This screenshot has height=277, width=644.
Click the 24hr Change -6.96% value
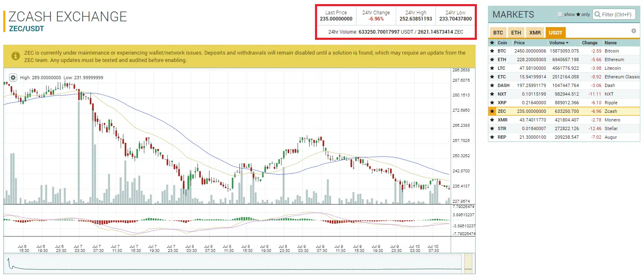tap(376, 19)
